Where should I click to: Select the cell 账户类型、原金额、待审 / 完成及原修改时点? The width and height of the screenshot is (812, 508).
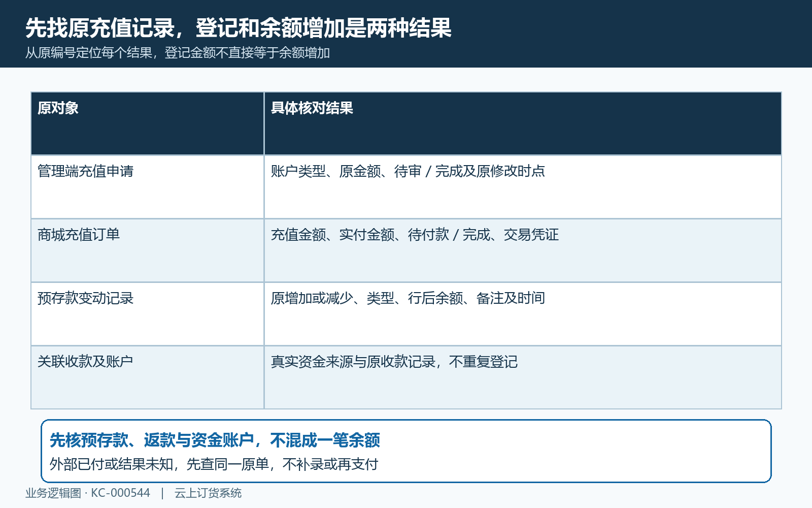[x=523, y=187]
